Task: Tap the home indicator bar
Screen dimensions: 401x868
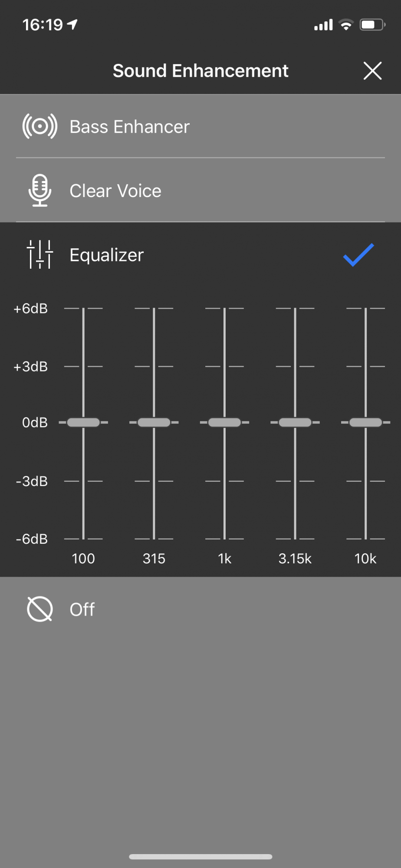Action: click(200, 857)
